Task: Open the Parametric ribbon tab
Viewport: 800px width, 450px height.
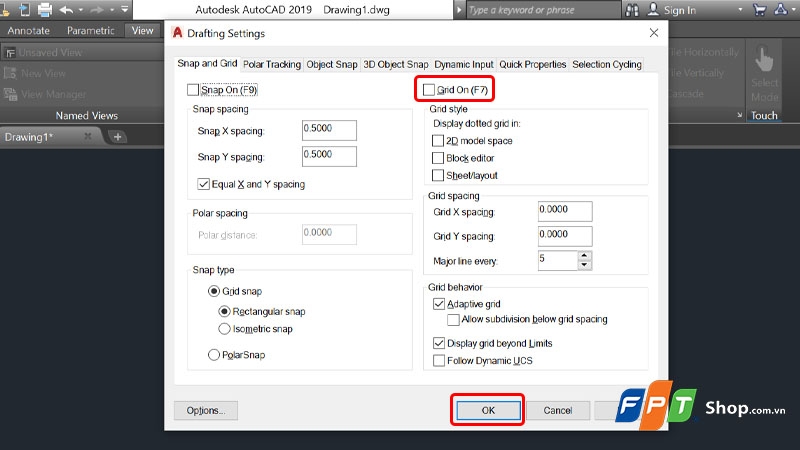Action: (x=91, y=31)
